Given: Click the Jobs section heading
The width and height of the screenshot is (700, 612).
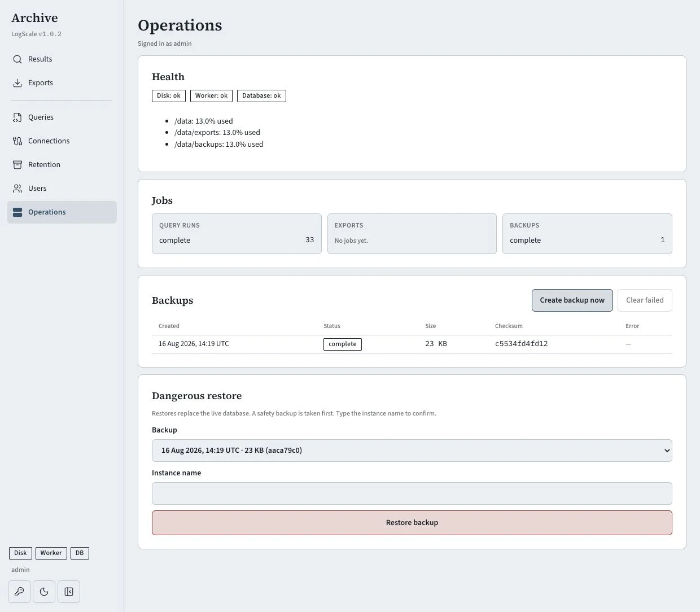Looking at the screenshot, I should coord(162,201).
